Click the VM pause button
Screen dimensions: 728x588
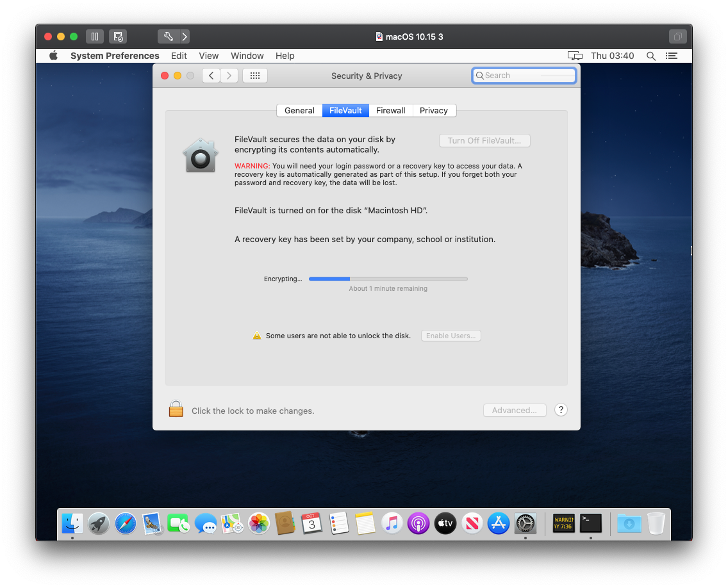[x=94, y=37]
